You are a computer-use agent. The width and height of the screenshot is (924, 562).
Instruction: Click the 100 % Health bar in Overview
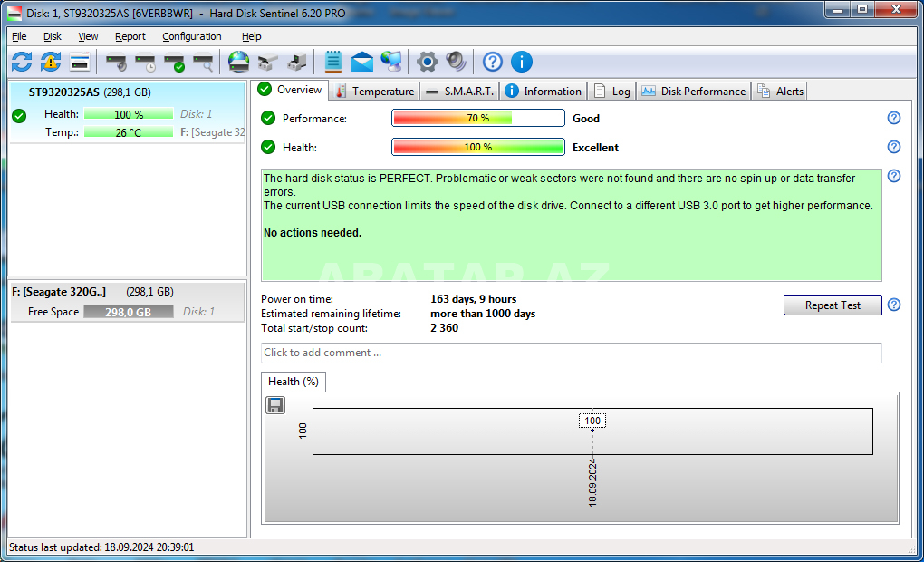[x=478, y=147]
